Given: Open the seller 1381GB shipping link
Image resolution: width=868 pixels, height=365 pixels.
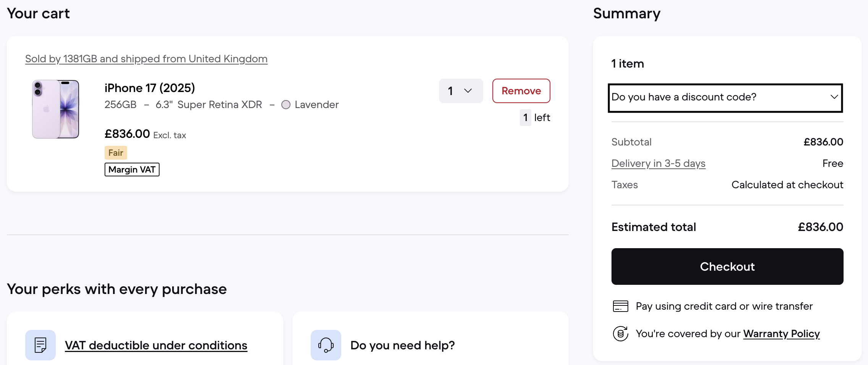Looking at the screenshot, I should click(x=146, y=59).
